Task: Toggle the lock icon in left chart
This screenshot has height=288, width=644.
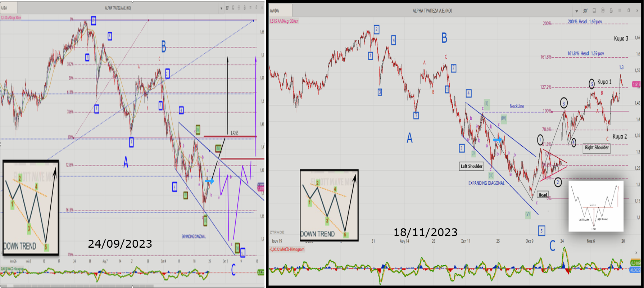Action: 245,8
